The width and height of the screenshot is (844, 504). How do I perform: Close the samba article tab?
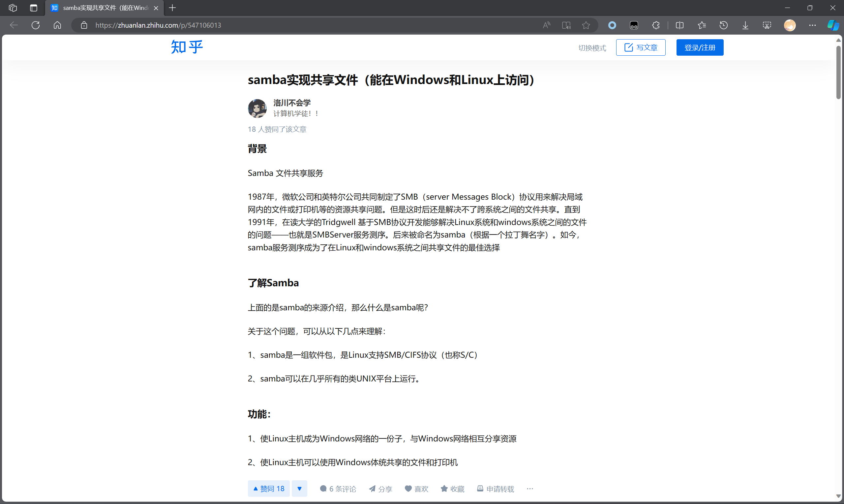pyautogui.click(x=156, y=8)
